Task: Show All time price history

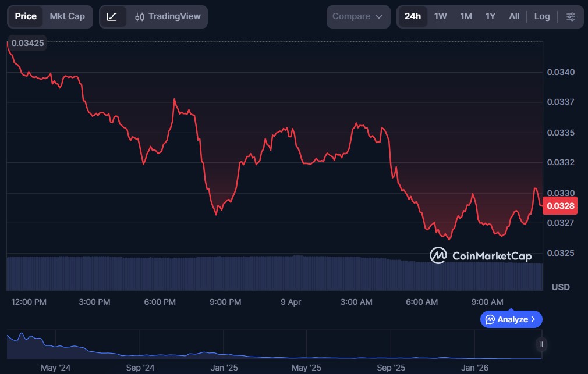Action: 514,16
